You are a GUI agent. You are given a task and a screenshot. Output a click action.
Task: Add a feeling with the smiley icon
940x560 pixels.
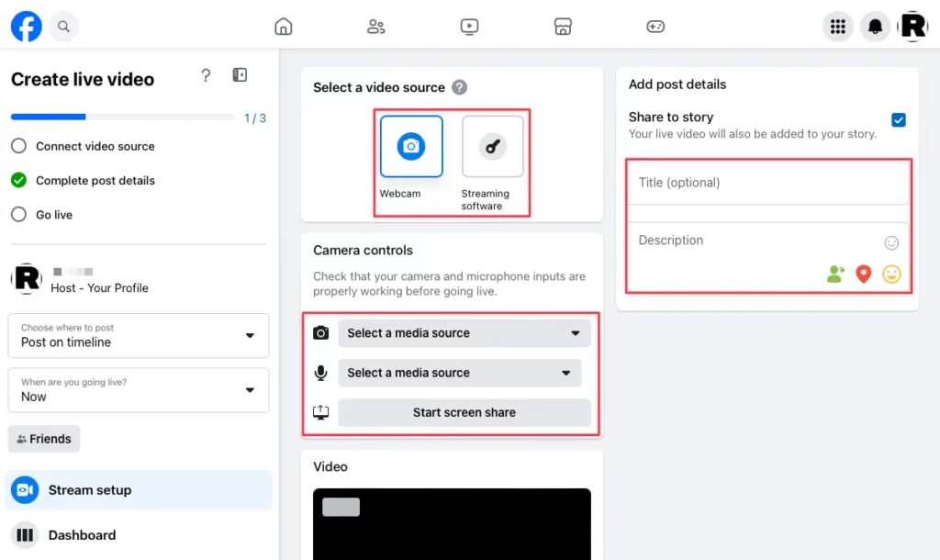pos(891,274)
